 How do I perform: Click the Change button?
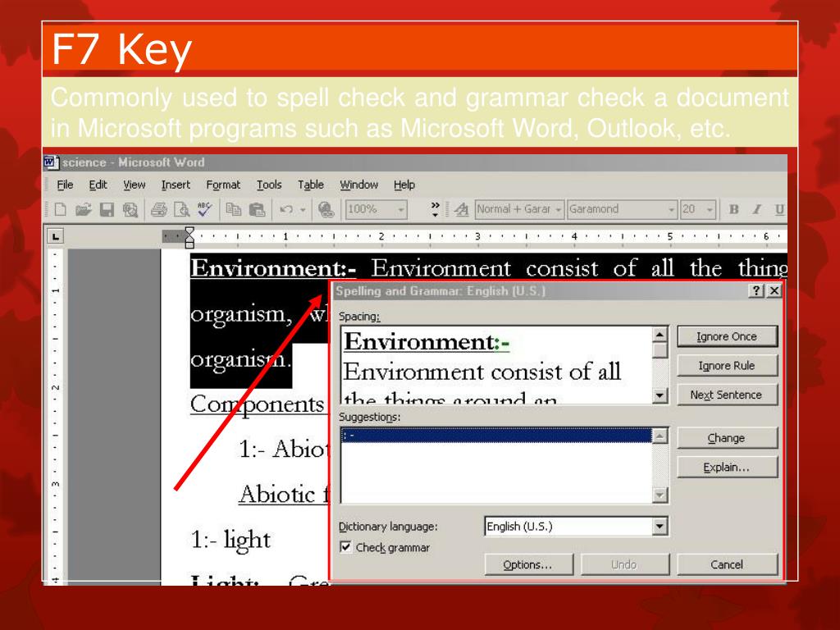[x=727, y=438]
